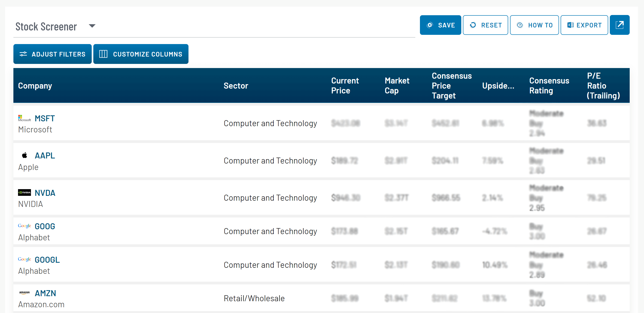Reset the screener filters
This screenshot has height=313, width=644.
[485, 25]
